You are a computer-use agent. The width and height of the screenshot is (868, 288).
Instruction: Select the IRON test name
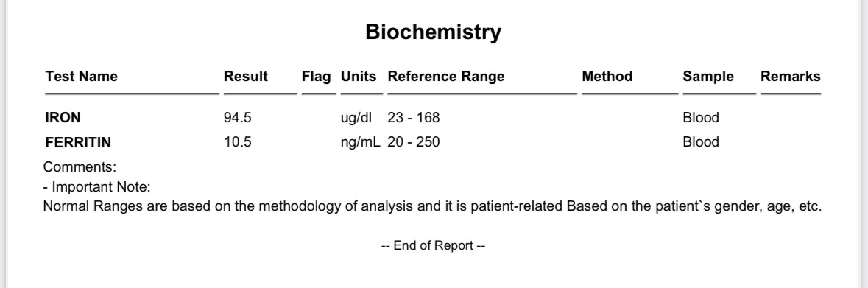63,117
